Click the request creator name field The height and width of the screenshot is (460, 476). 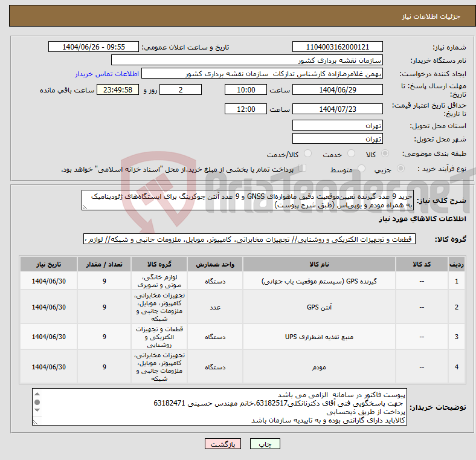tap(262, 74)
